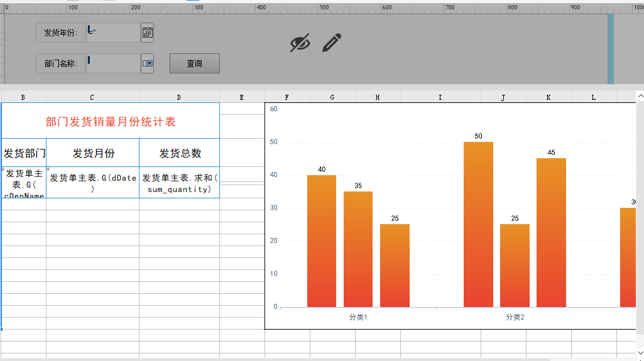Select header cell 发货总数
This screenshot has height=361, width=644.
tap(180, 153)
